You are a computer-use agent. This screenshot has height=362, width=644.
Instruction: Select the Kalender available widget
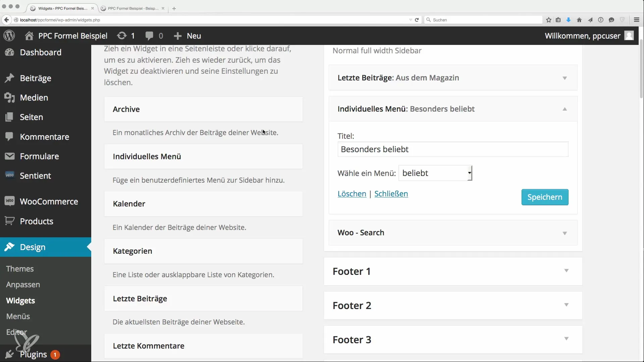(203, 204)
